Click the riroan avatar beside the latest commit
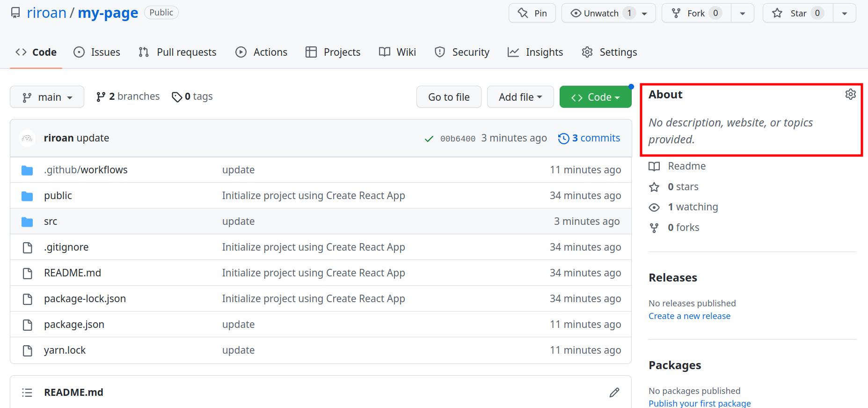This screenshot has width=868, height=408. coord(28,138)
